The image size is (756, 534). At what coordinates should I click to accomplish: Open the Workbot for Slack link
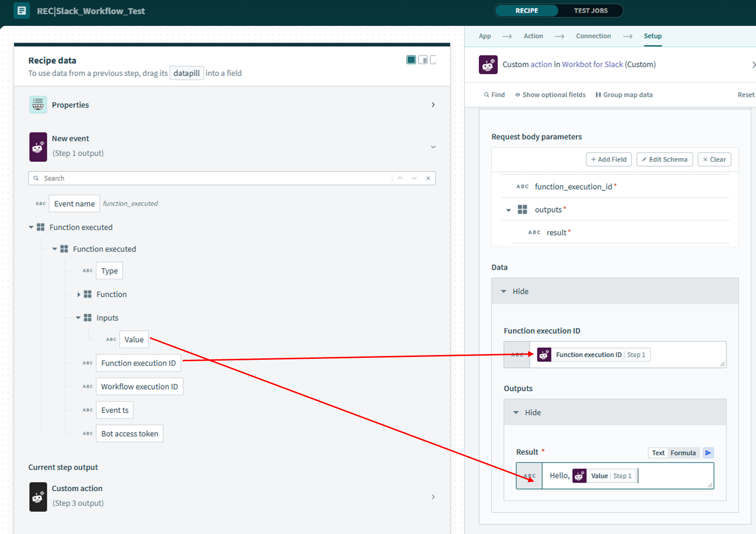click(592, 65)
